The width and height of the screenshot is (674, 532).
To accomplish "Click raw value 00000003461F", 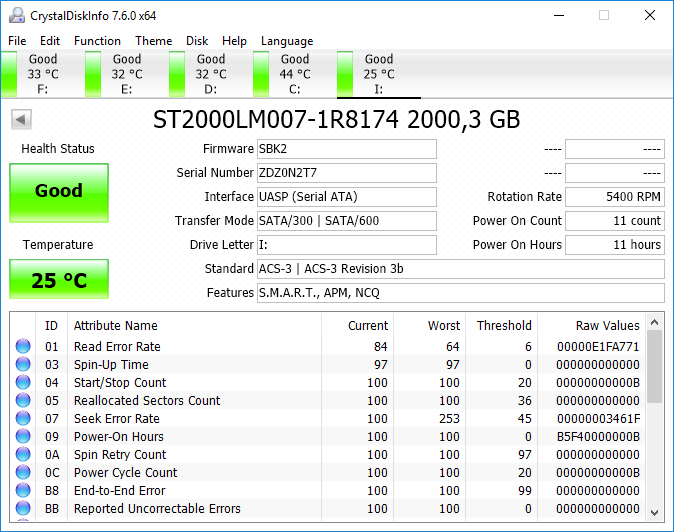I will pos(598,419).
